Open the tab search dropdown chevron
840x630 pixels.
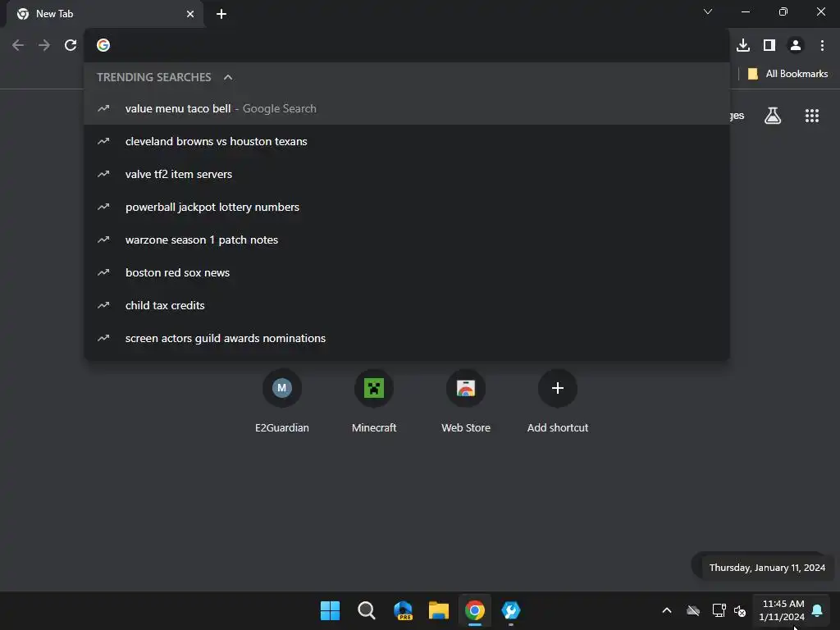click(708, 11)
